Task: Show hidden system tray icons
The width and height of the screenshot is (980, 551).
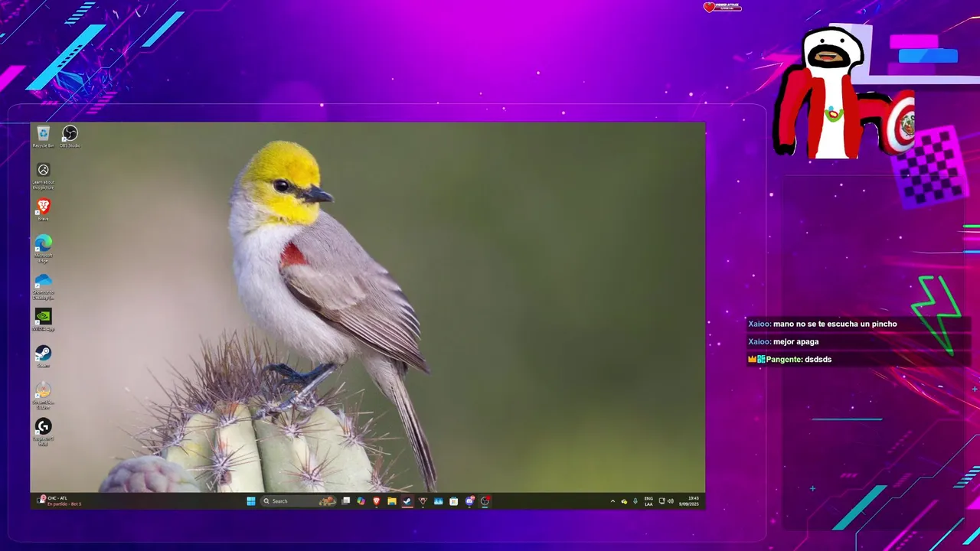Action: click(612, 501)
